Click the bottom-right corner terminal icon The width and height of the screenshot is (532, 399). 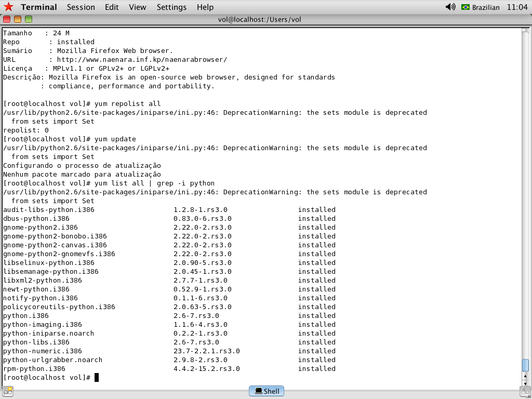click(525, 391)
